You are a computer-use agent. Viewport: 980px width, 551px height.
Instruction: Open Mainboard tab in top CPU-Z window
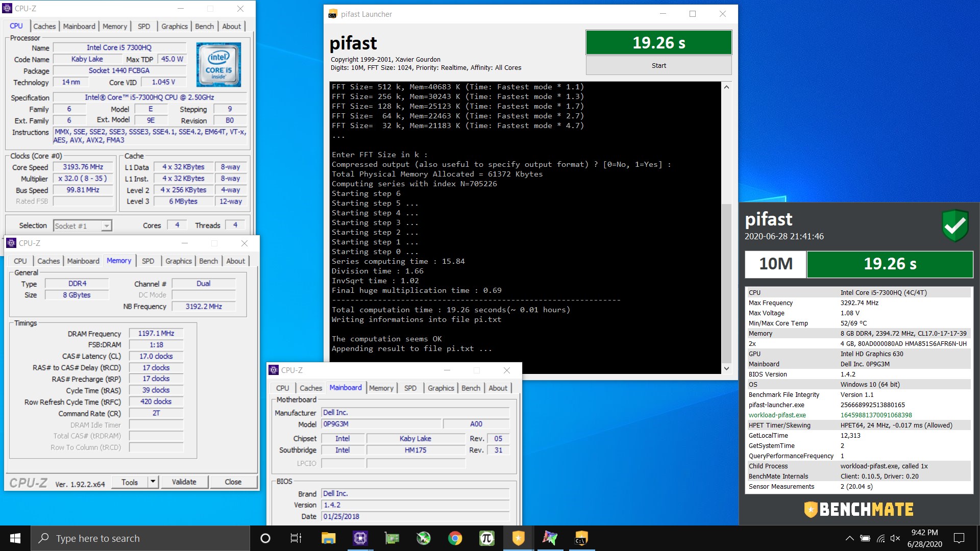click(x=79, y=26)
